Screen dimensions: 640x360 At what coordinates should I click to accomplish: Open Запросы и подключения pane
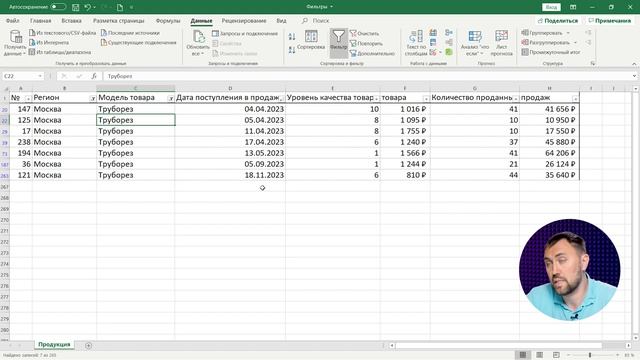245,33
